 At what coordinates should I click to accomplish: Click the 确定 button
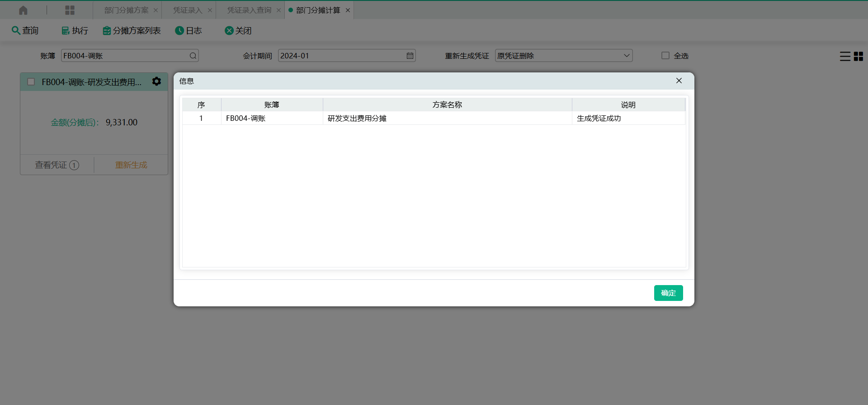[668, 293]
